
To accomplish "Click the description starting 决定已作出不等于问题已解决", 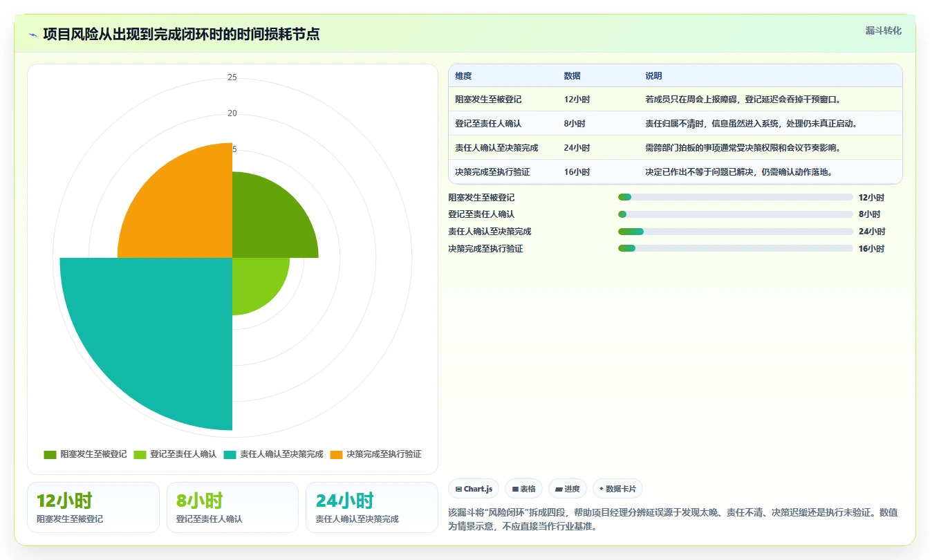I will pos(738,172).
